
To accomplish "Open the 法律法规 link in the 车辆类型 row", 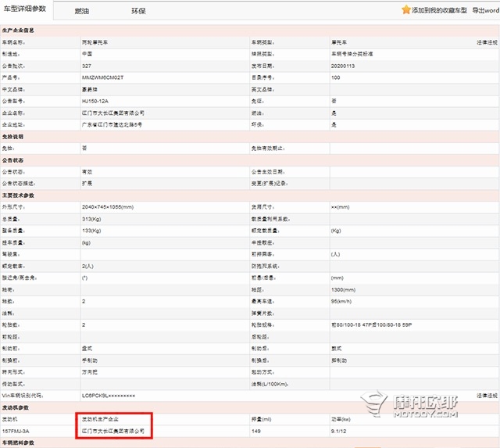I will coord(487,42).
